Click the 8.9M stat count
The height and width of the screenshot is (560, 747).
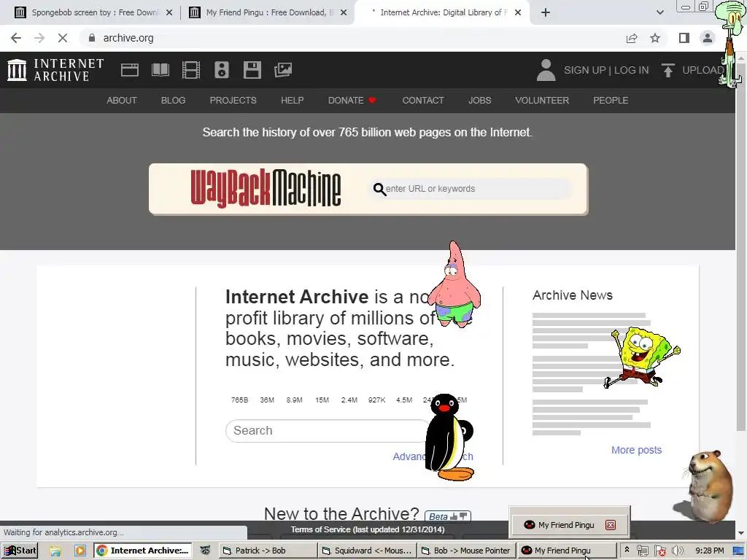click(x=295, y=400)
